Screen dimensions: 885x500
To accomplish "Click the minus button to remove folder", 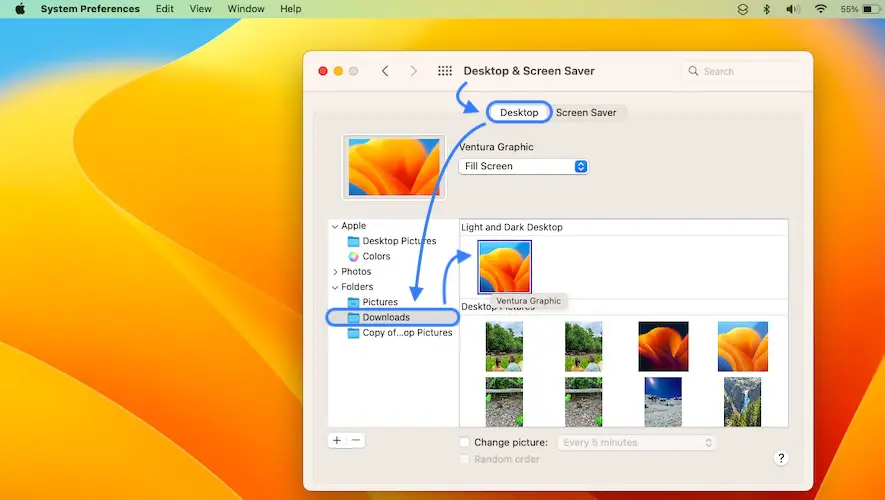I will point(356,440).
